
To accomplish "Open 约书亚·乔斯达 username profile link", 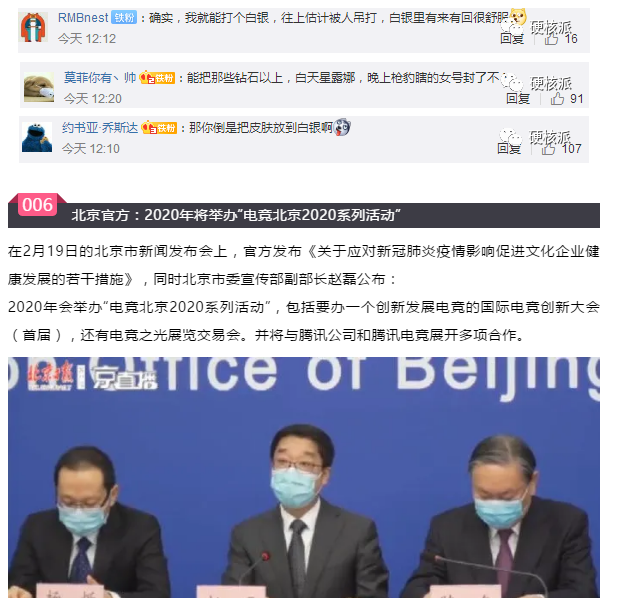I will [100, 128].
